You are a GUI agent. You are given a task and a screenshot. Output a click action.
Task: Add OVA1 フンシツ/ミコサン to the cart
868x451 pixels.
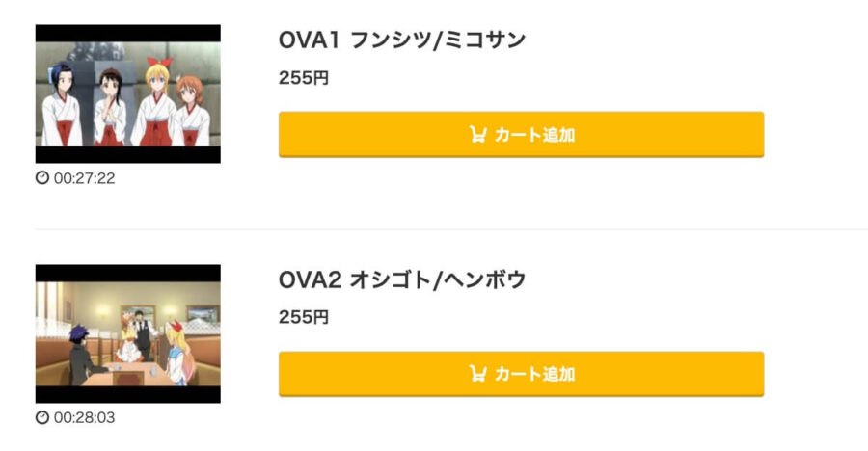coord(522,135)
